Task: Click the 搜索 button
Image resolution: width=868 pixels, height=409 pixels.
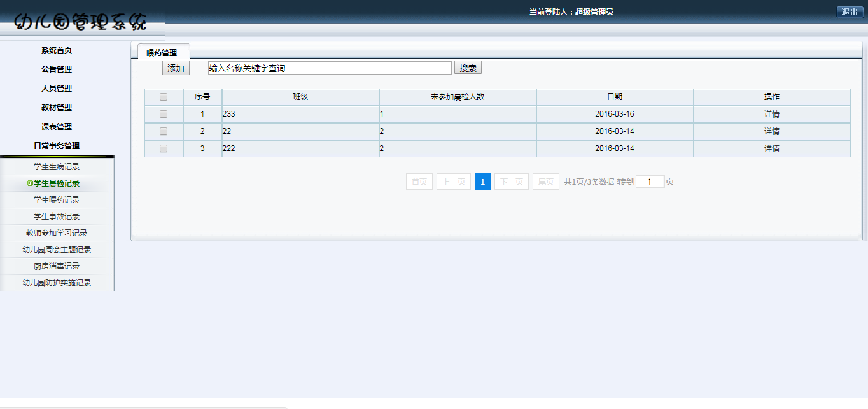Action: (468, 68)
